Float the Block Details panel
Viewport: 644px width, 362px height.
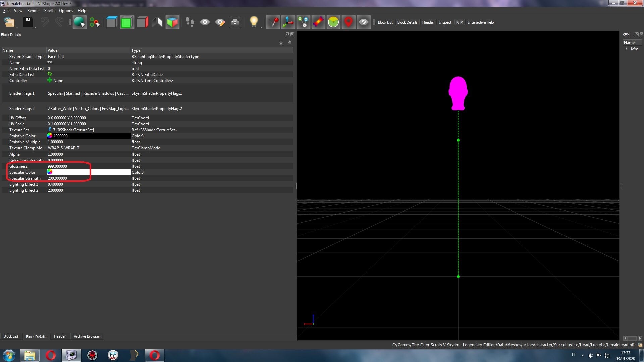[x=287, y=34]
